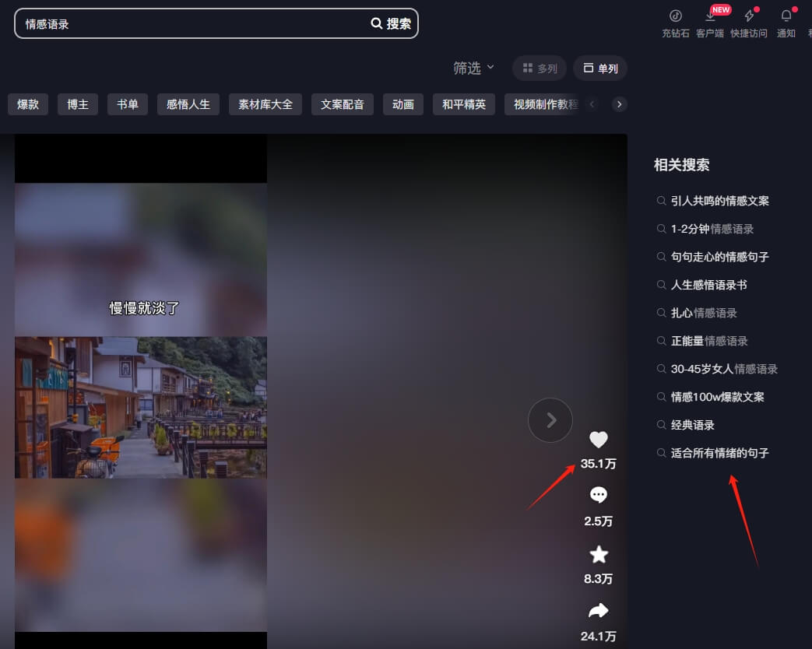Screen dimensions: 812x649
Task: Open 快捷访问 via the lightning icon
Action: click(748, 16)
